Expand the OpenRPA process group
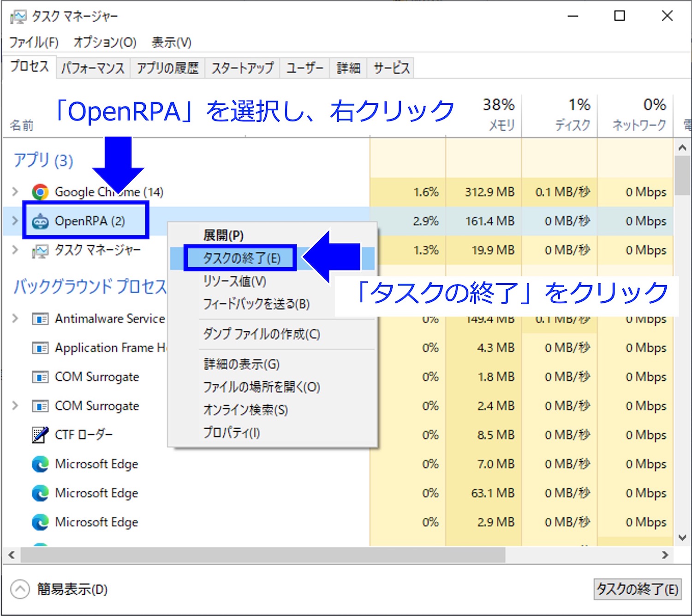The width and height of the screenshot is (692, 616). (15, 221)
